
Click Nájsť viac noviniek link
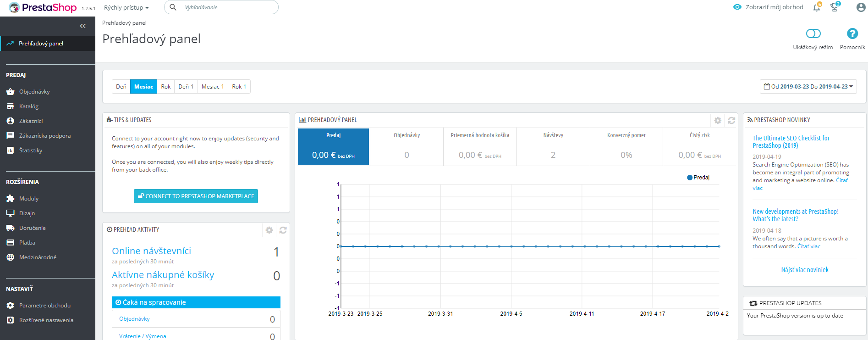tap(805, 270)
